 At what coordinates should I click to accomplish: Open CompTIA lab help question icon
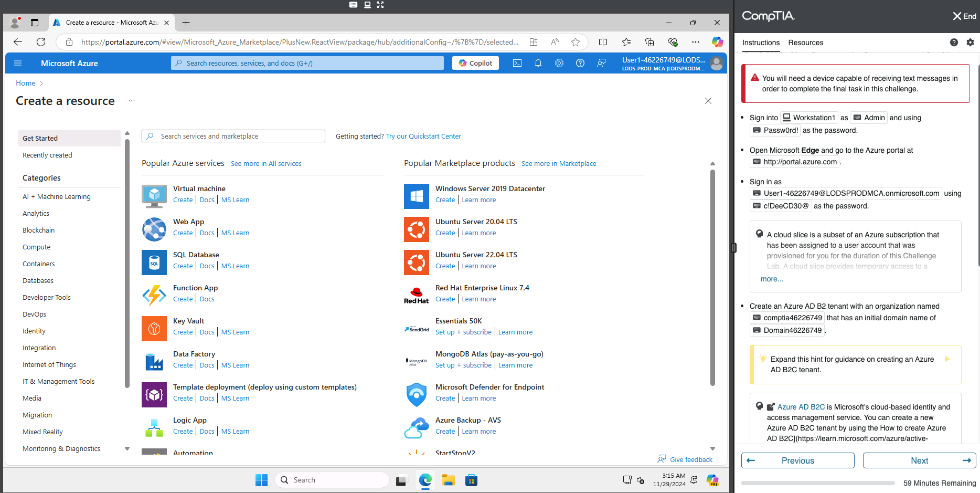[x=954, y=43]
